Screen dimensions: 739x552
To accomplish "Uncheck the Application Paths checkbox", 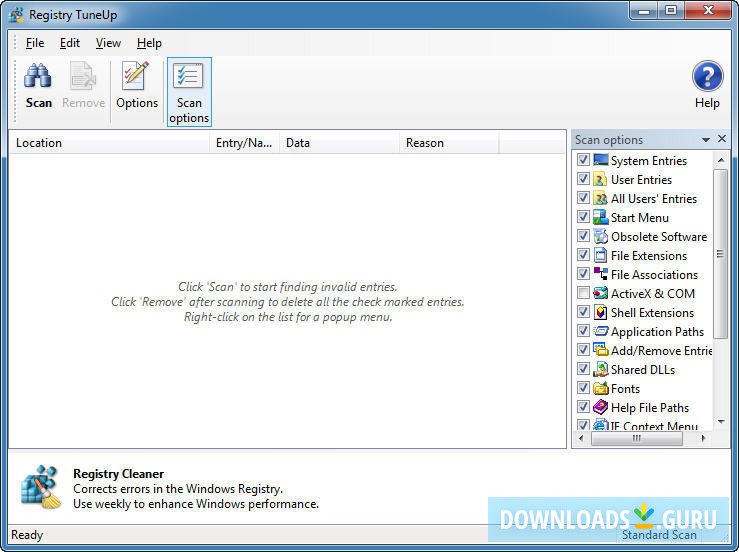I will tap(583, 331).
